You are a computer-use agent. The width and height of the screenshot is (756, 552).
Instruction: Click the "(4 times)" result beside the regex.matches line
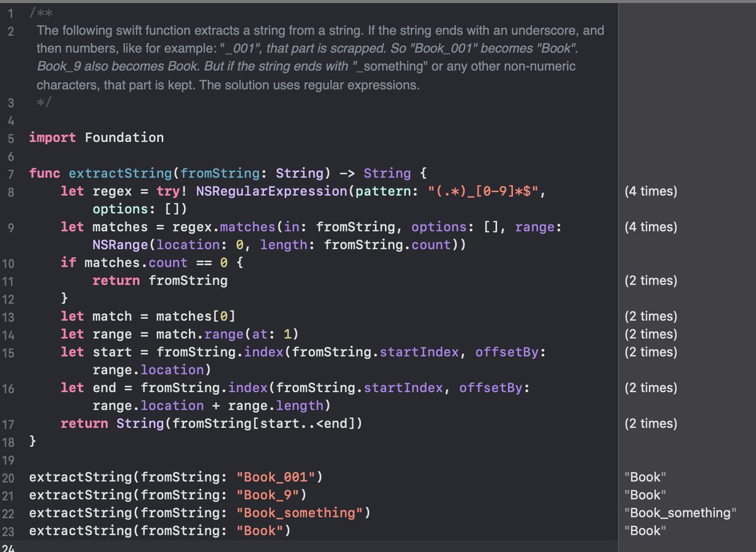click(x=651, y=227)
